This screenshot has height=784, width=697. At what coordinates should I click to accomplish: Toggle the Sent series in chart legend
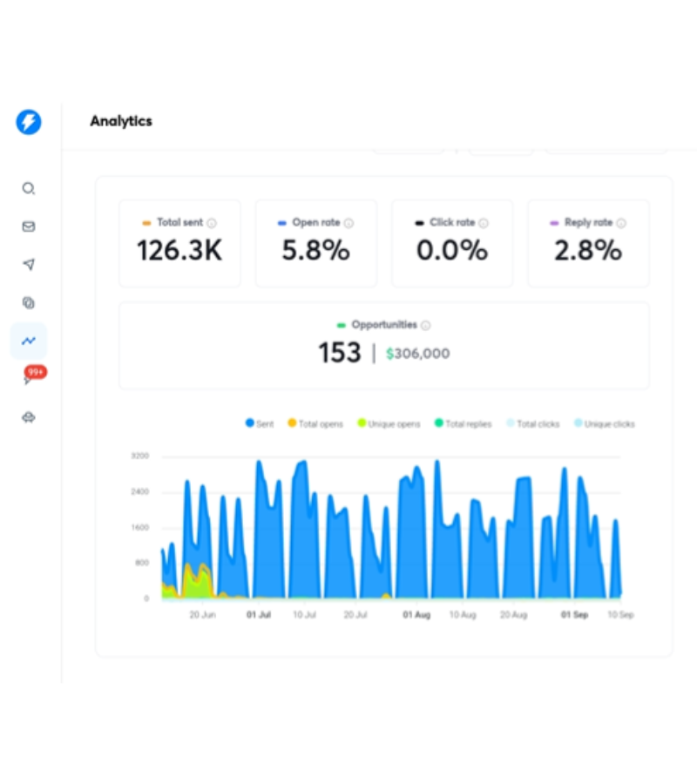click(x=260, y=424)
